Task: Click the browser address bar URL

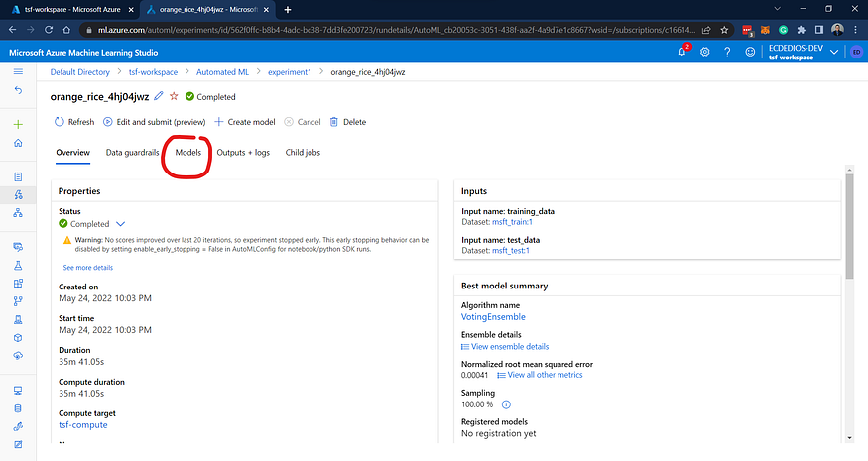Action: [x=396, y=30]
